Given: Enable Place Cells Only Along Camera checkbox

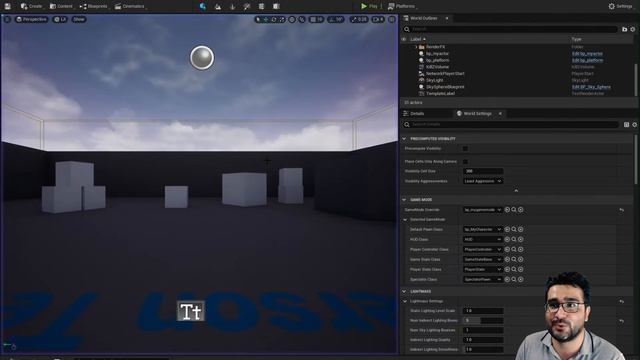Looking at the screenshot, I should pyautogui.click(x=465, y=162).
